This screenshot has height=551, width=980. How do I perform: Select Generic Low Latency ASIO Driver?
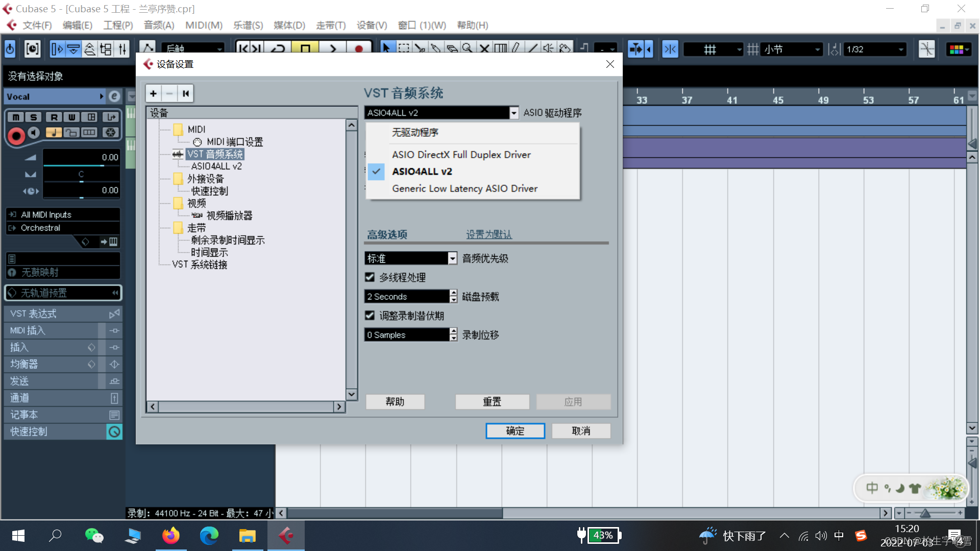click(x=464, y=188)
